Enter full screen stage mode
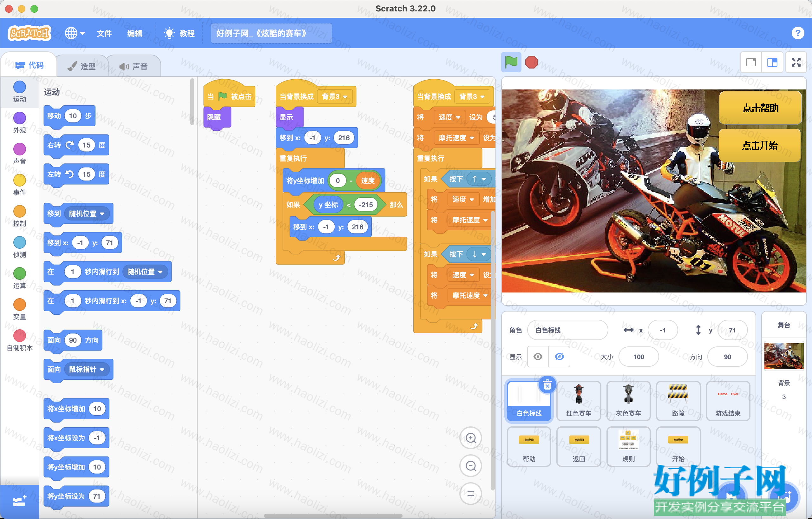812x519 pixels. pos(796,62)
